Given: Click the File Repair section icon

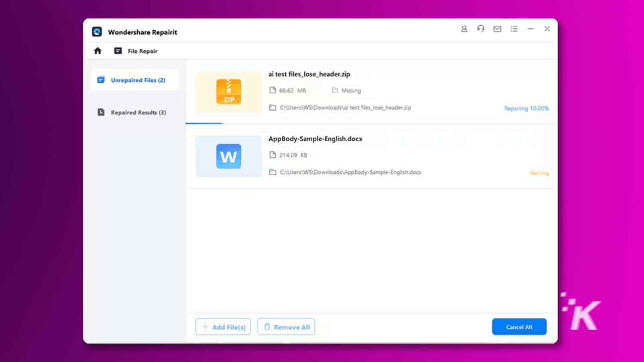Looking at the screenshot, I should 118,51.
